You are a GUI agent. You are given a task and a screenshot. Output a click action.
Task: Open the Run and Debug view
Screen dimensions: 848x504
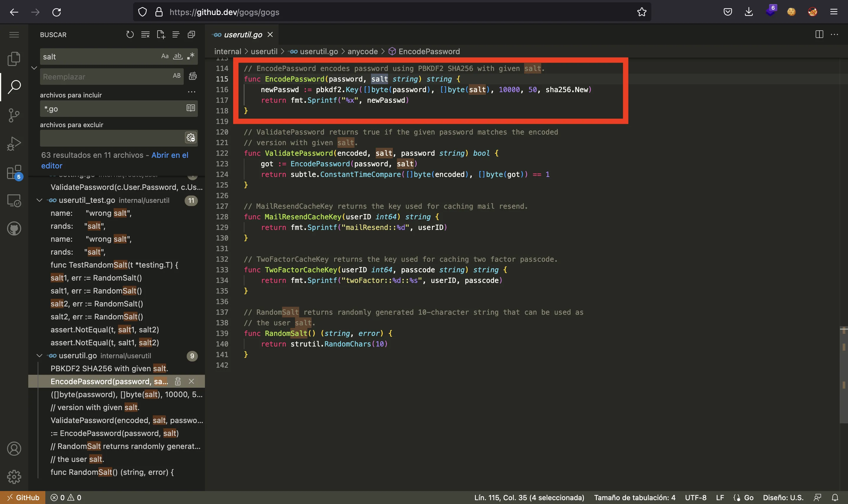point(14,144)
